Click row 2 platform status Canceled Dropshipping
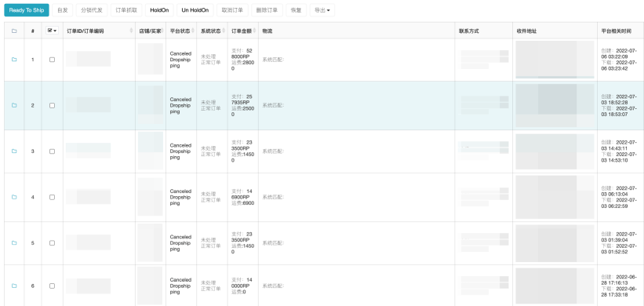 click(x=180, y=106)
